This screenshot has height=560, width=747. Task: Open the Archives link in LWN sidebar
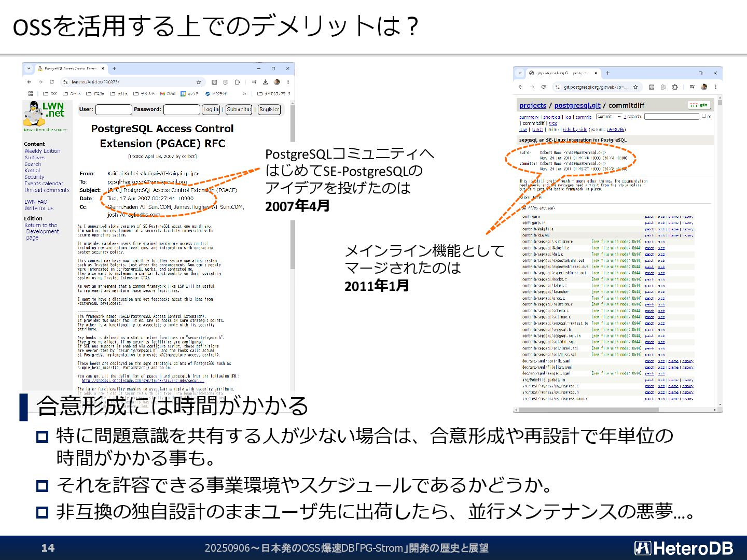point(35,158)
